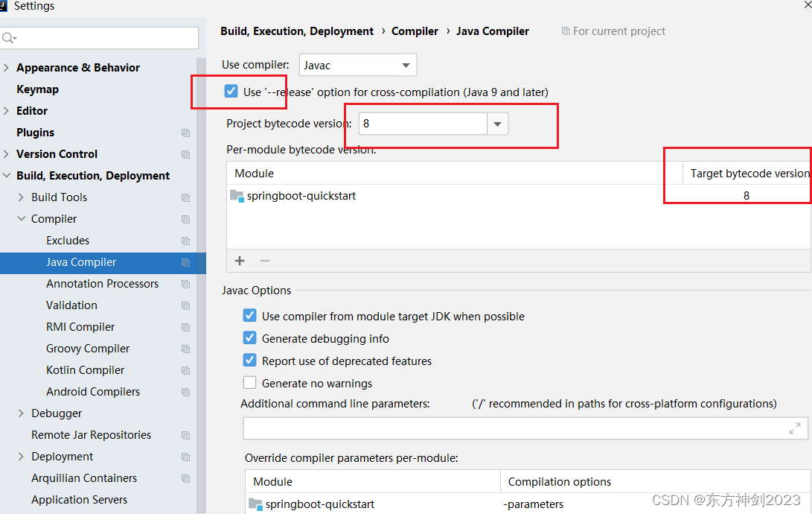Expand the Build Tools tree node
Image resolution: width=812 pixels, height=514 pixels.
21,197
